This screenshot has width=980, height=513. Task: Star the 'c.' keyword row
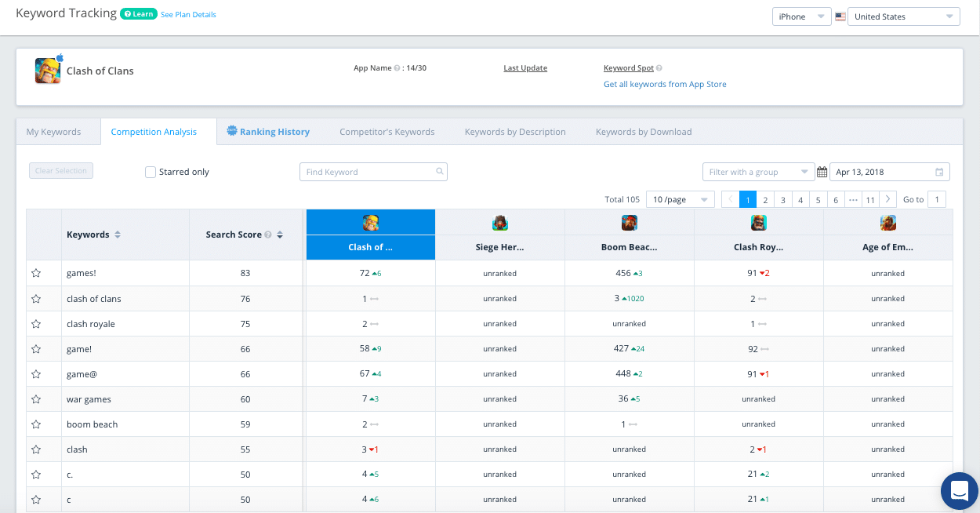36,474
